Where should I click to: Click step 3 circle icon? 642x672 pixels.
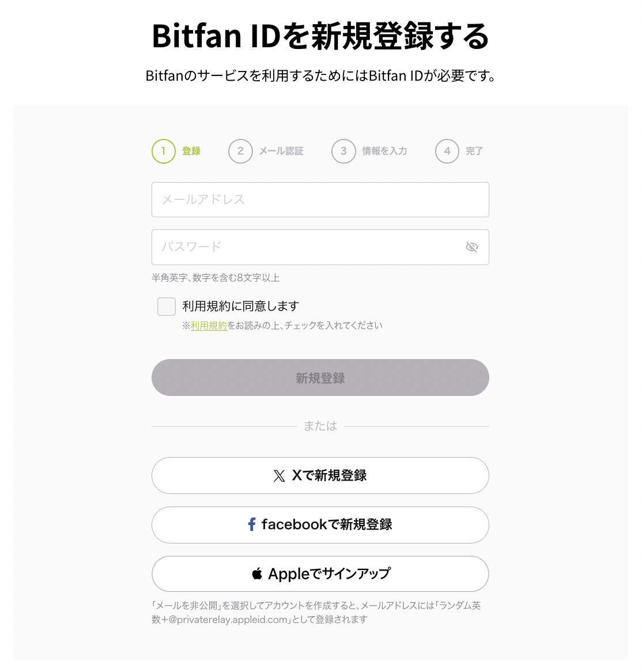tap(343, 151)
